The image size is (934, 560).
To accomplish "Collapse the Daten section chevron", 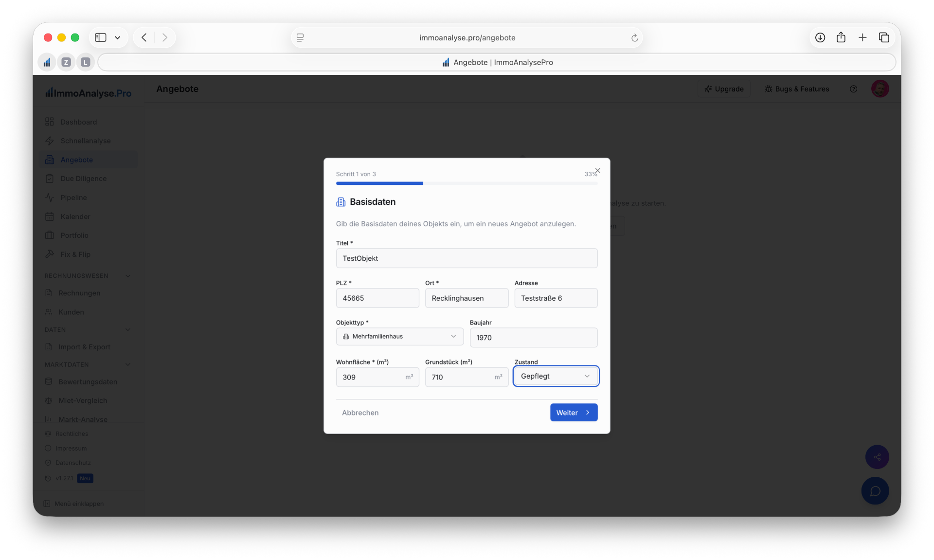I will (x=128, y=330).
